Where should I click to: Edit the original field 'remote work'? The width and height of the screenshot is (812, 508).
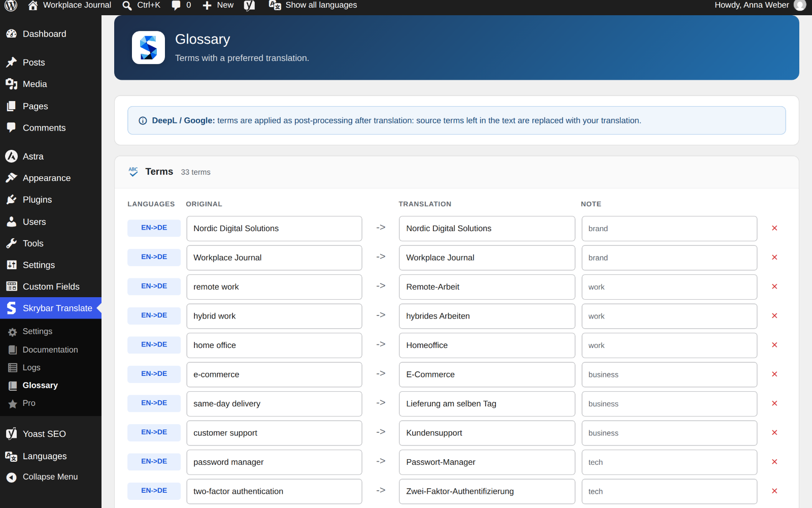pyautogui.click(x=274, y=287)
